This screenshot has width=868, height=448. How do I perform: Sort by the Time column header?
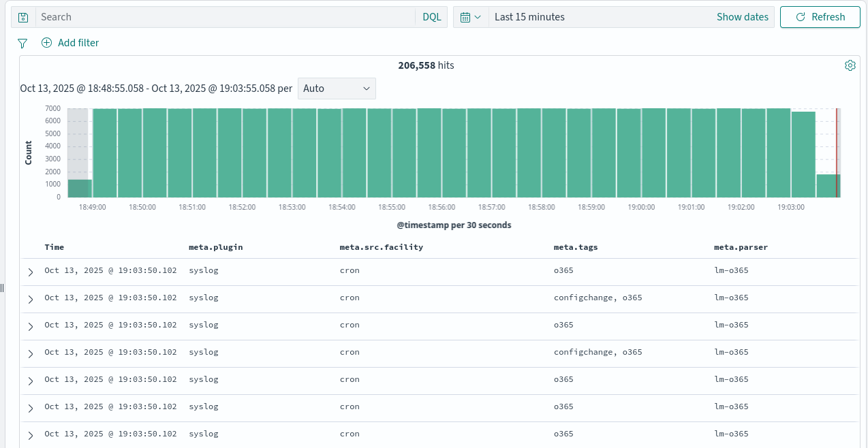tap(55, 247)
